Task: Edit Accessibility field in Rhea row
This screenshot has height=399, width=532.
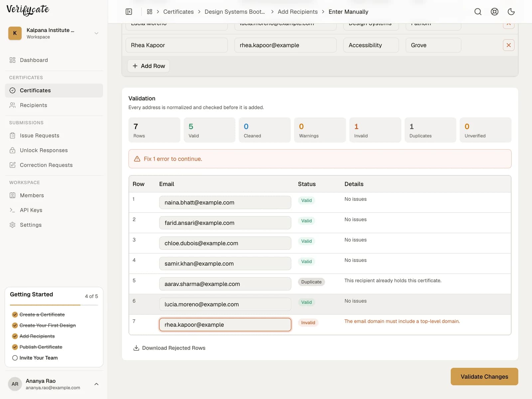Action: tap(371, 45)
